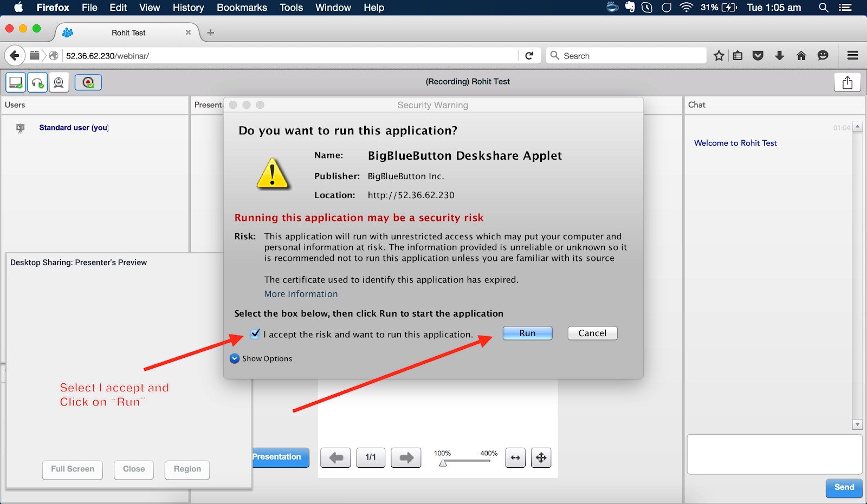Click the chat scrollbar down arrow
Image resolution: width=867 pixels, height=504 pixels.
pos(857,424)
